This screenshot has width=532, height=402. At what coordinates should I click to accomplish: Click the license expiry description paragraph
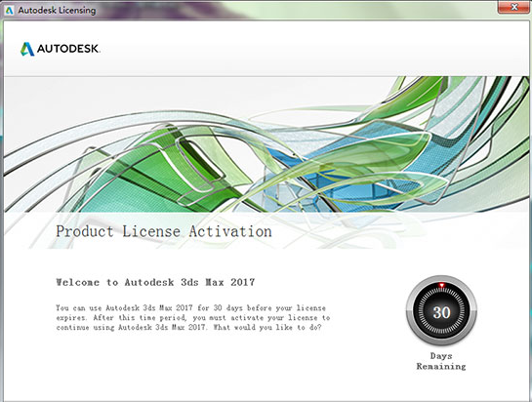tap(193, 318)
